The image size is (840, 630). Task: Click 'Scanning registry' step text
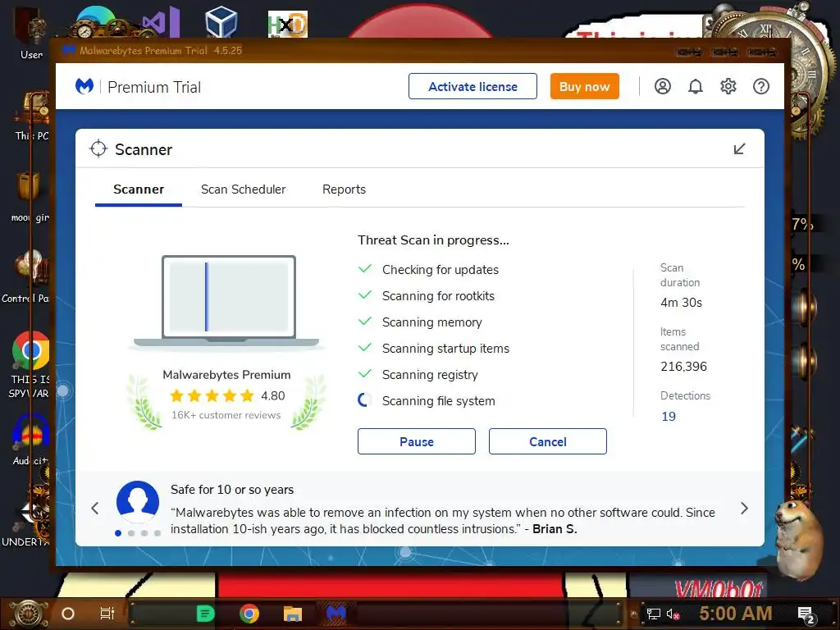click(x=430, y=374)
